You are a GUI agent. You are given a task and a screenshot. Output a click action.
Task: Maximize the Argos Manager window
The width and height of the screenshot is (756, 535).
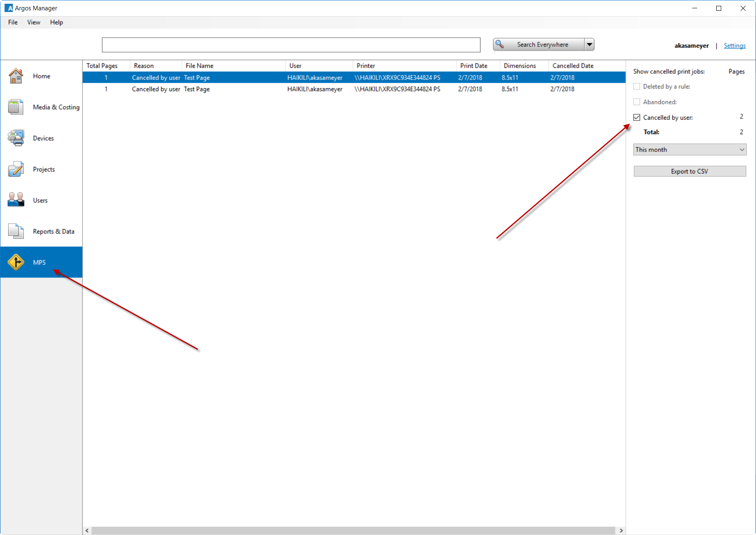click(719, 8)
